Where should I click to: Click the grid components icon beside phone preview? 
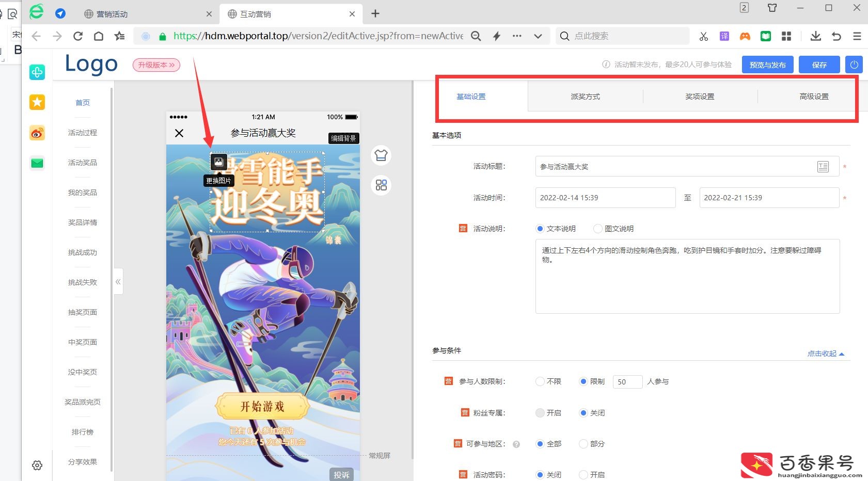click(381, 185)
